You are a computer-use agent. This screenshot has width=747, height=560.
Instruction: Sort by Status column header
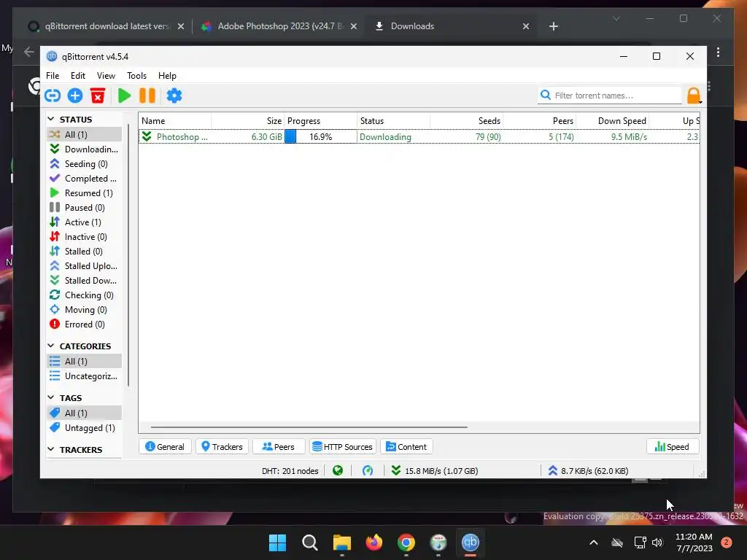[393, 121]
